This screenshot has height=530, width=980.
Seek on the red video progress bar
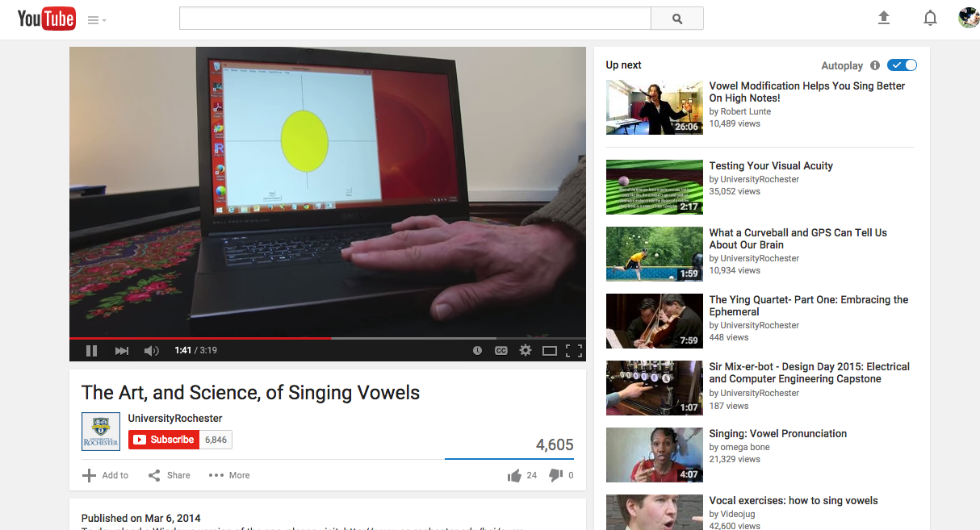point(328,338)
